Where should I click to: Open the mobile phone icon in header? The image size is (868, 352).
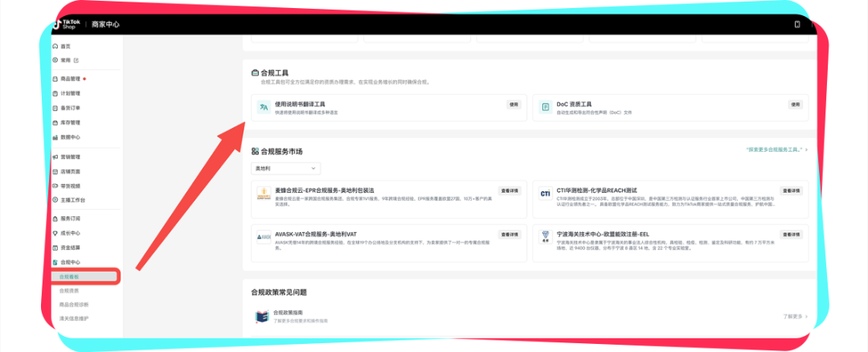[797, 24]
